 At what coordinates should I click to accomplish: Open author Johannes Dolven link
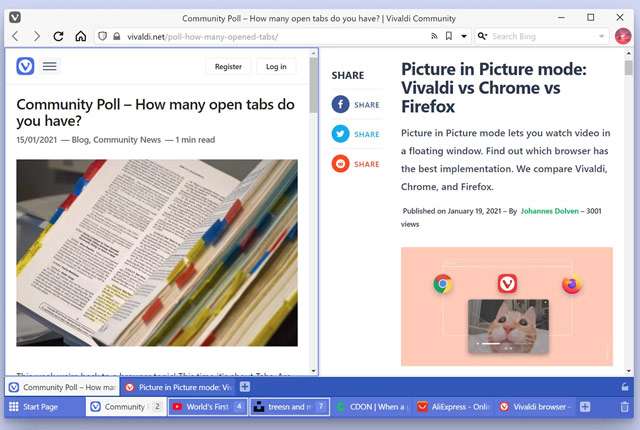pos(549,211)
